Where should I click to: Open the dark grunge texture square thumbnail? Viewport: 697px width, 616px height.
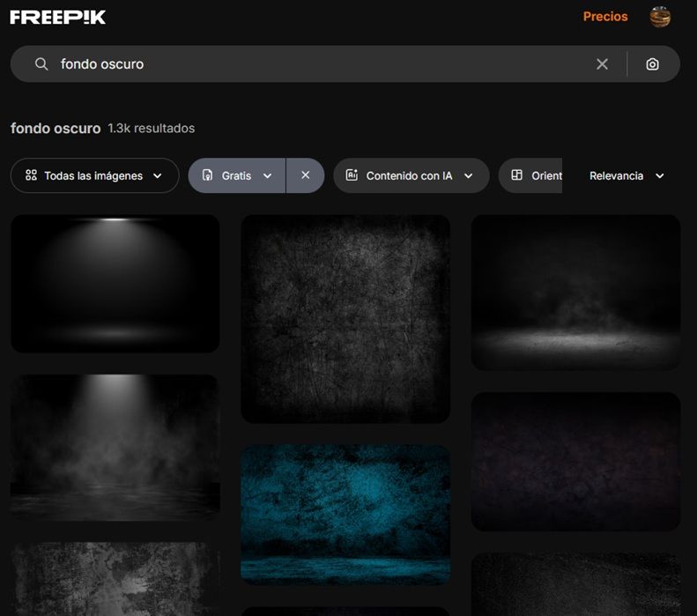point(345,319)
